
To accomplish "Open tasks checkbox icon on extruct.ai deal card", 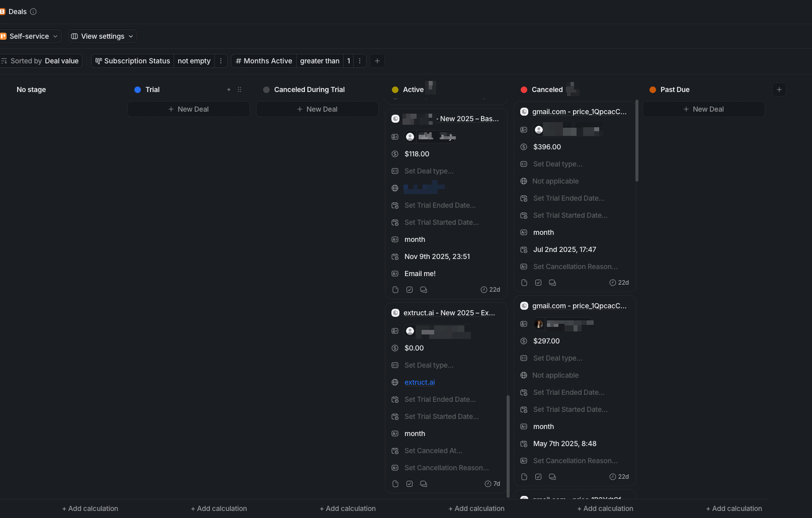I will pos(410,484).
